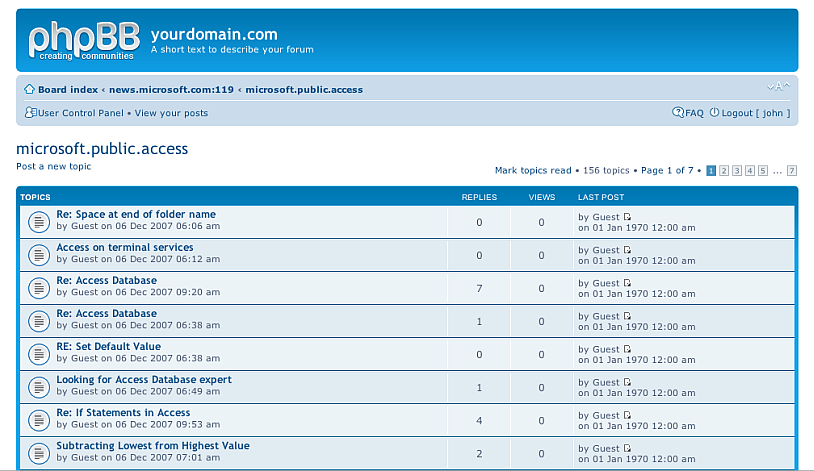The width and height of the screenshot is (814, 471).
Task: Click the Board index home icon
Action: [30, 90]
